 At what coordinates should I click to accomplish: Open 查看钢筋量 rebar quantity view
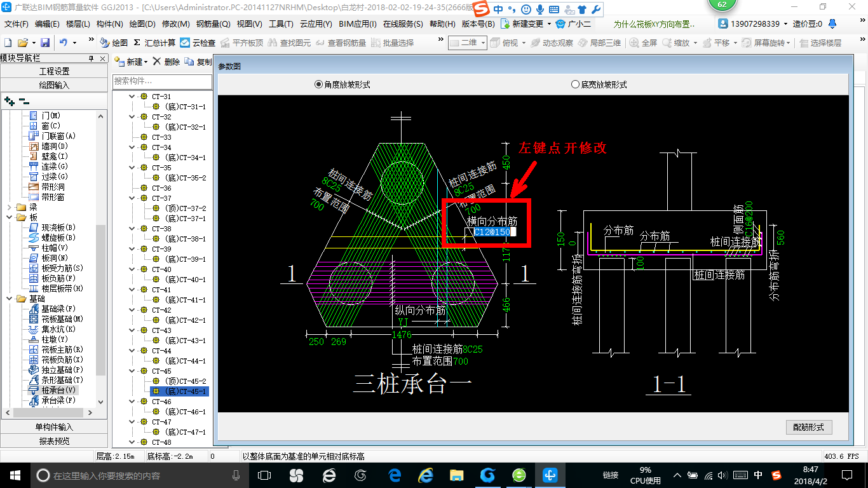341,43
